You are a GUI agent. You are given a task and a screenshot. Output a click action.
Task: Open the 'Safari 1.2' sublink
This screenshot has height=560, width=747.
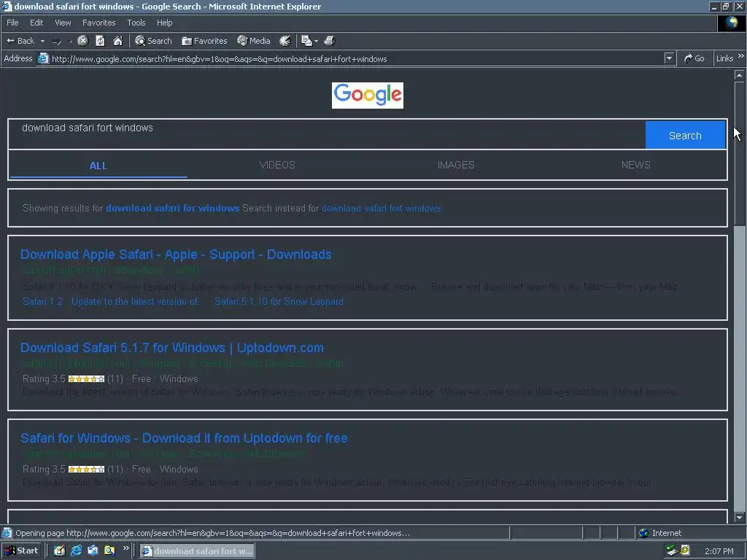pos(43,301)
